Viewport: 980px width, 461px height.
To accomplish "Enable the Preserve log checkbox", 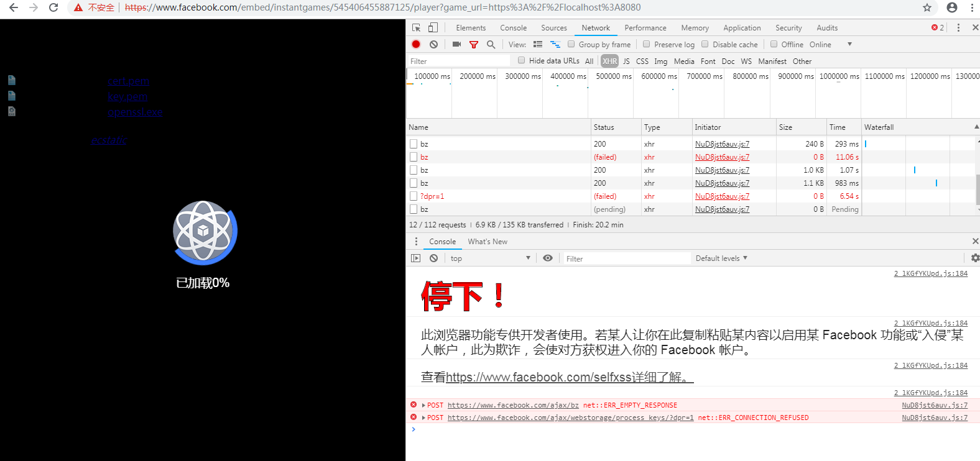I will click(x=646, y=44).
